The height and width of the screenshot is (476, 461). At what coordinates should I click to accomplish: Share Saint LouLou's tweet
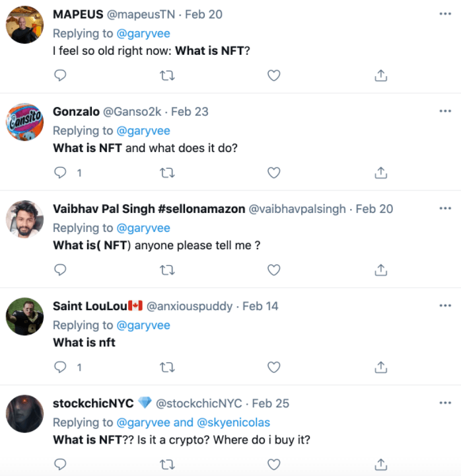pyautogui.click(x=380, y=367)
